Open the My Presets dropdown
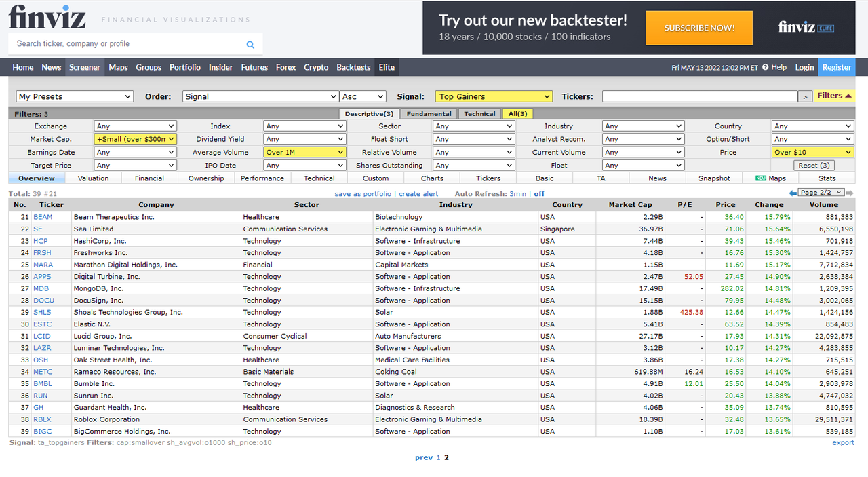Viewport: 868px width, 477px height. tap(75, 97)
